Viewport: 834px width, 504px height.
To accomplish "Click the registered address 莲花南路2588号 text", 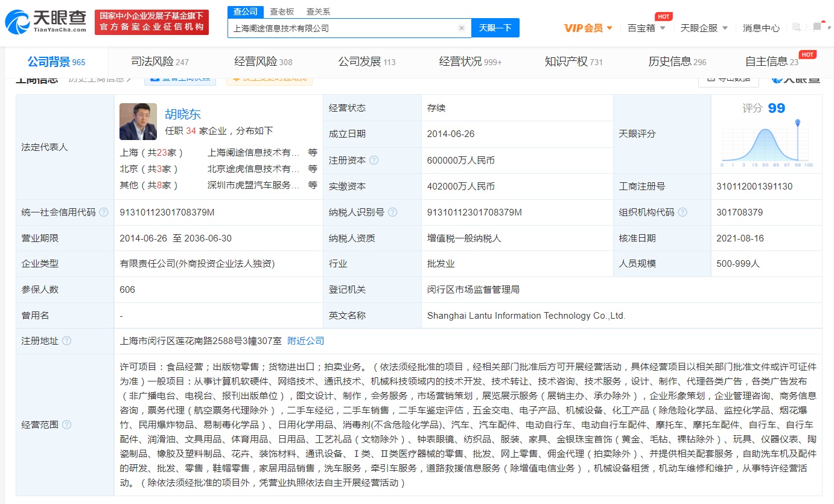I will [x=201, y=341].
